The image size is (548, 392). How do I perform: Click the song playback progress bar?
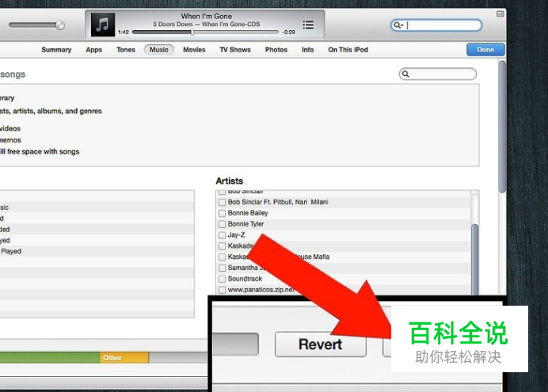pyautogui.click(x=206, y=32)
